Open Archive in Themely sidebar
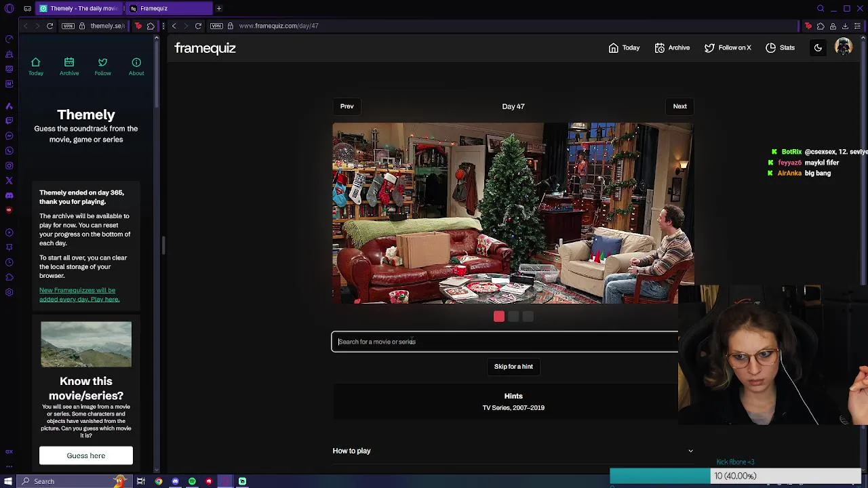 [69, 66]
